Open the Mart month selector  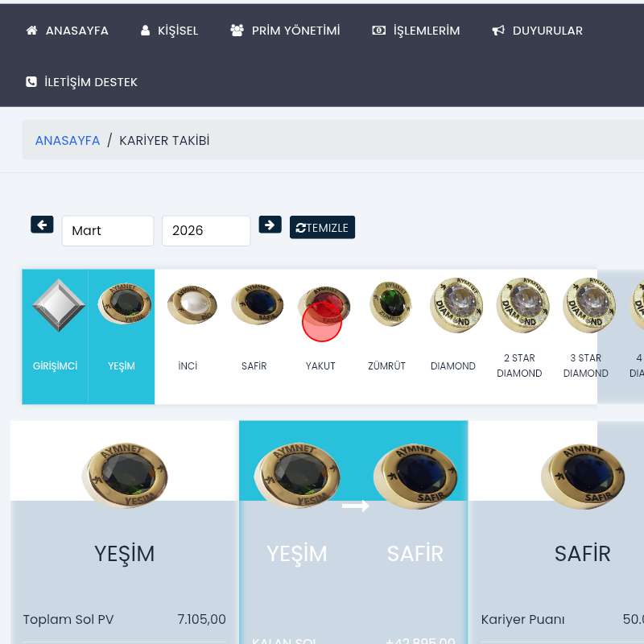click(108, 230)
